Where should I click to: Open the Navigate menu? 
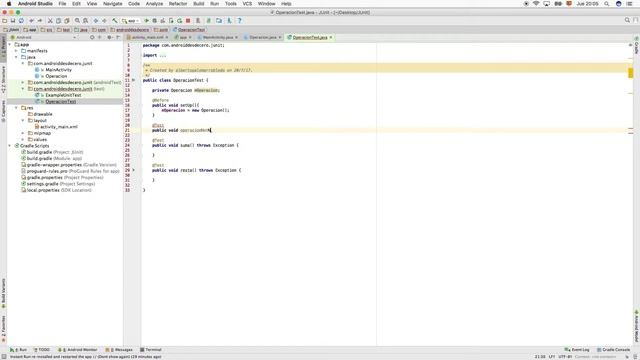point(113,3)
